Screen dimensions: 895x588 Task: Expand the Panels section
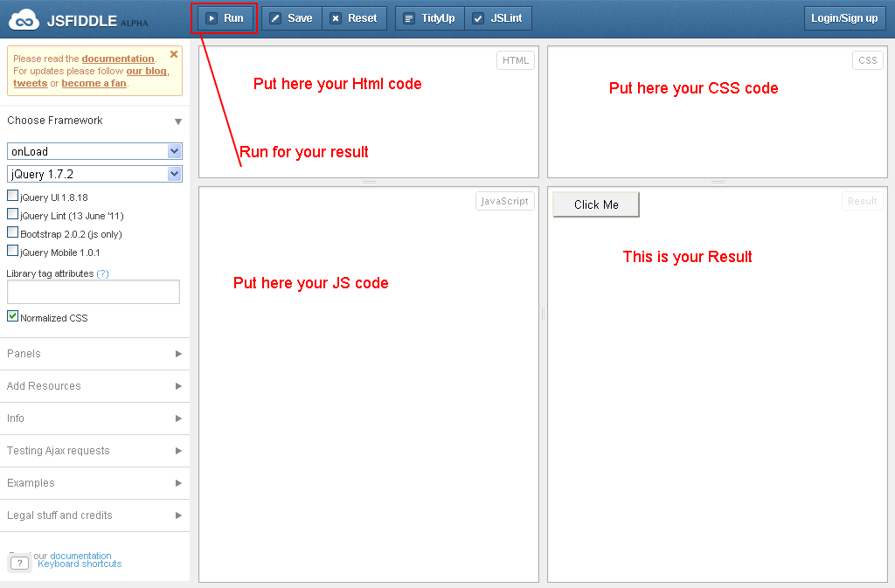click(94, 354)
